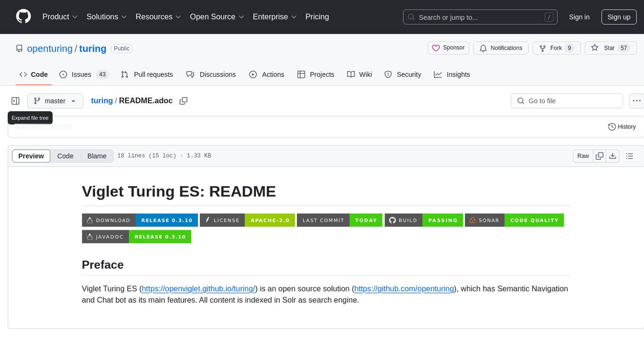The height and width of the screenshot is (362, 644).
Task: Copy raw file contents
Action: click(599, 156)
